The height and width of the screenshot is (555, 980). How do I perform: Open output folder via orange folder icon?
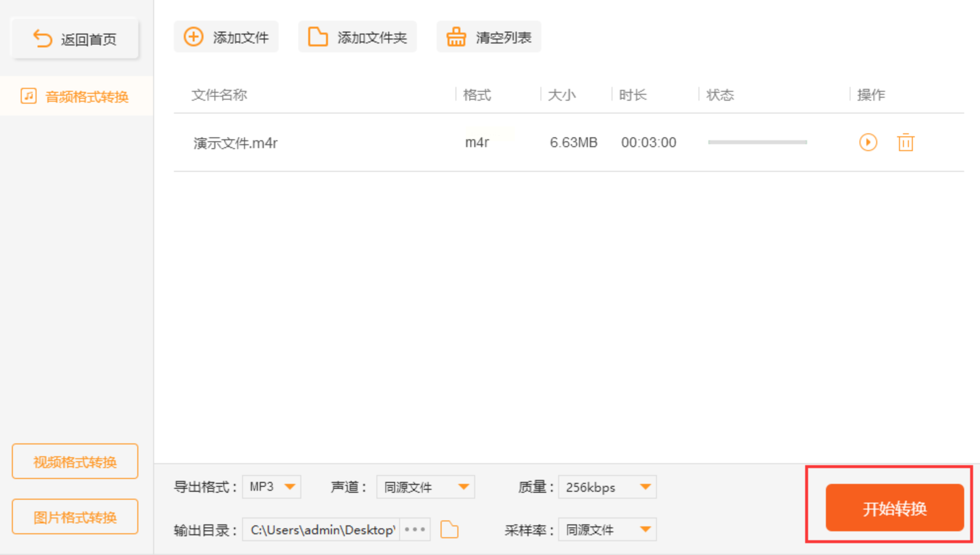tap(449, 530)
